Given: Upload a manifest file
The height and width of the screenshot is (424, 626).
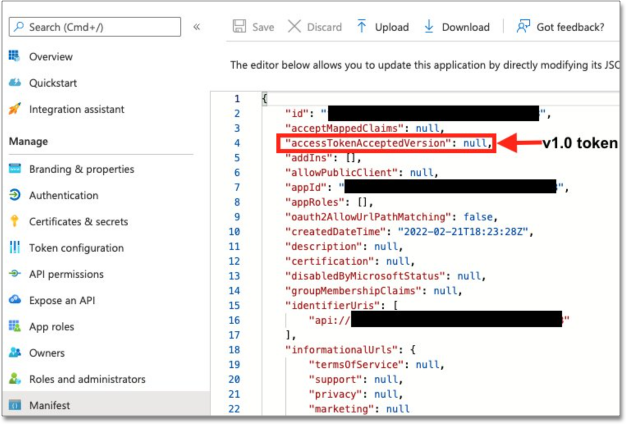Looking at the screenshot, I should click(382, 27).
